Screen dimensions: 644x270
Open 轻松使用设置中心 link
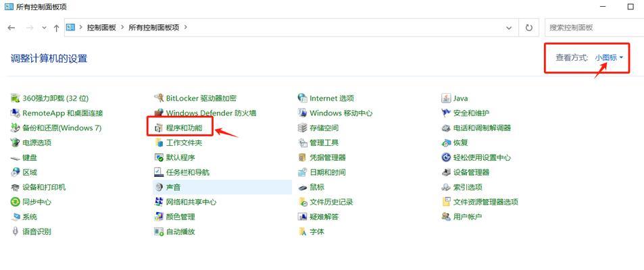[482, 157]
